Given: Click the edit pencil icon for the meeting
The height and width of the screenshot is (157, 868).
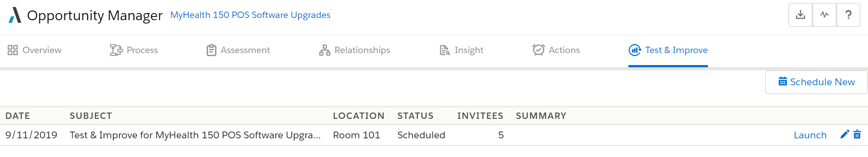Looking at the screenshot, I should coord(845,135).
